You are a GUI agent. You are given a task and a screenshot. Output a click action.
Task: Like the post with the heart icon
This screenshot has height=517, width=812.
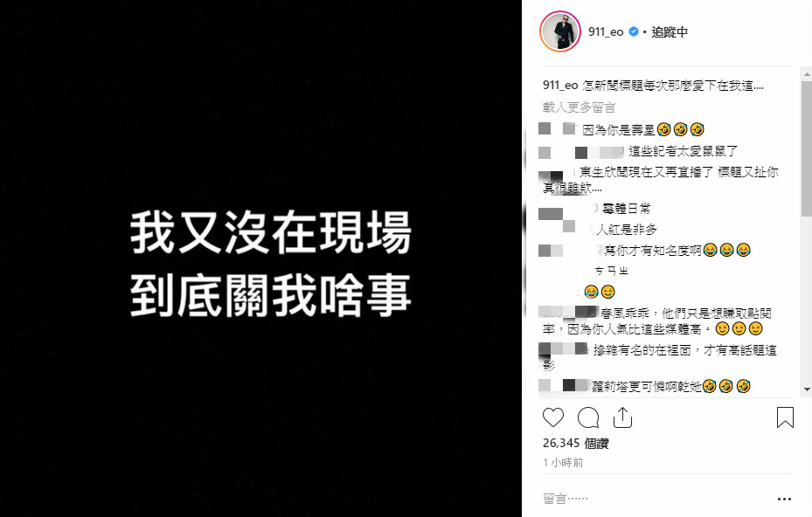click(552, 417)
